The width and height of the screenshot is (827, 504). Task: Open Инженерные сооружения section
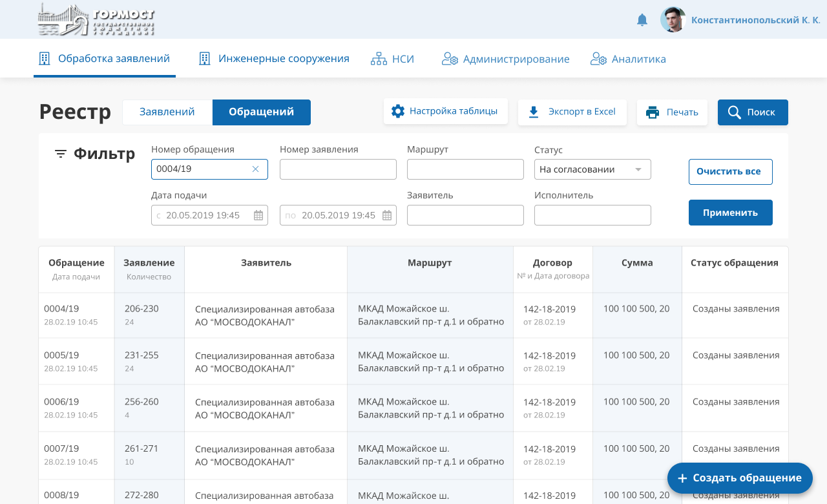pos(274,58)
